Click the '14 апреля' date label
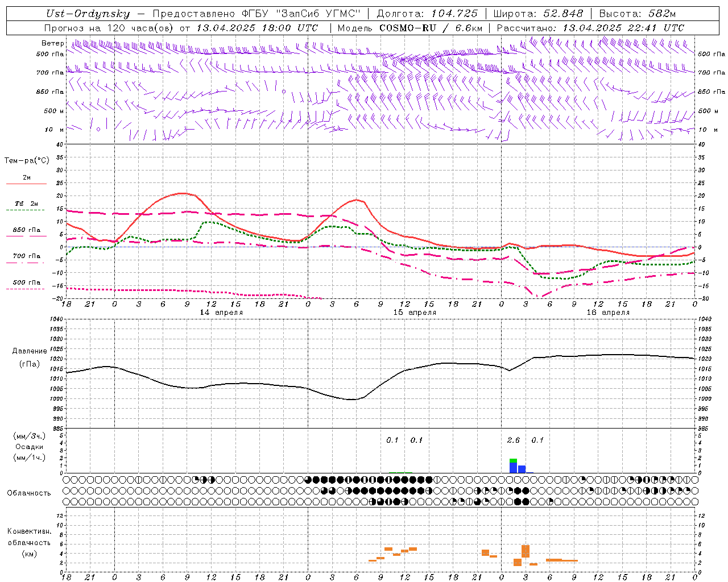The image size is (728, 582). point(221,313)
